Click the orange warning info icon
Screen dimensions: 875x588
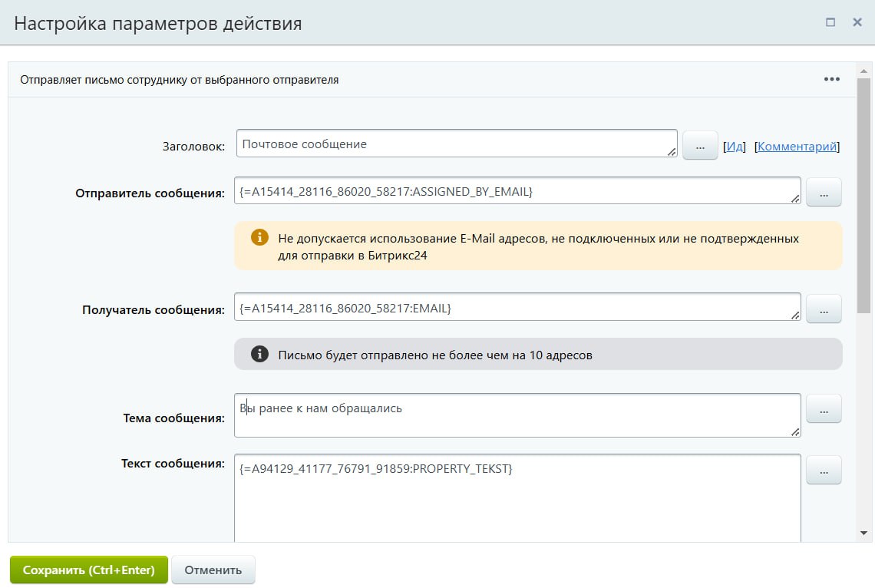click(x=260, y=237)
